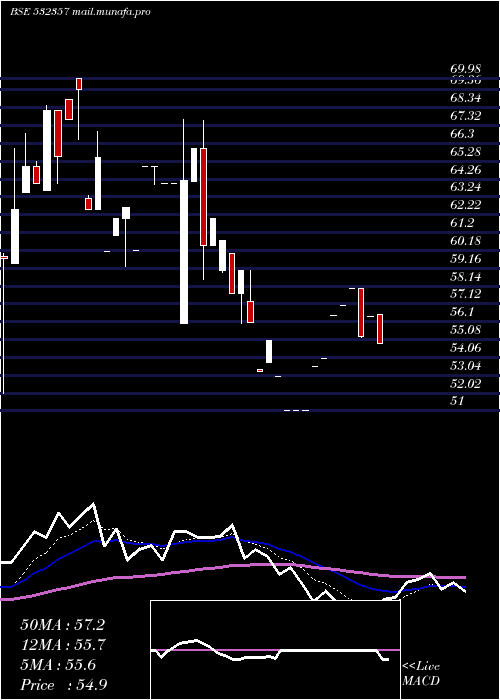Click the 66.3 price axis label
This screenshot has width=500, height=700.
(x=462, y=133)
